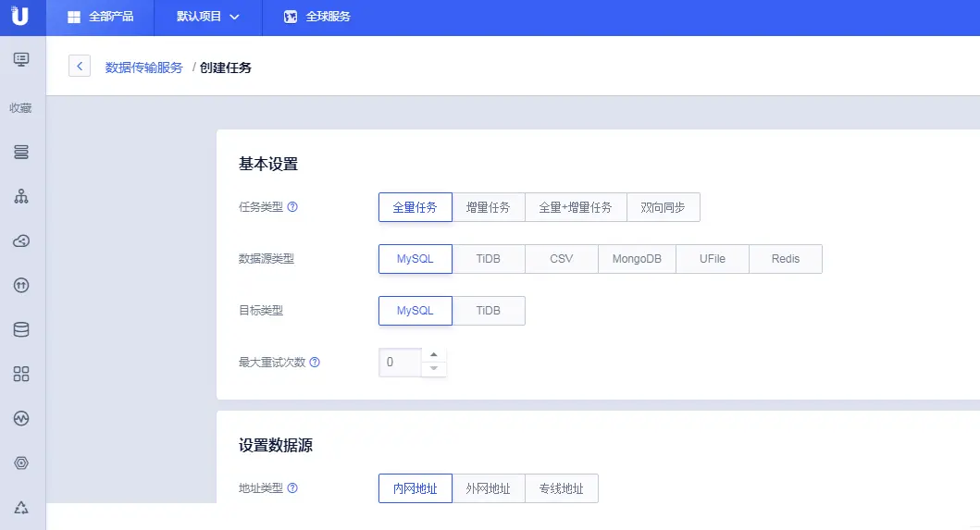
Task: Open the 数据传输服务 breadcrumb link
Action: 143,68
